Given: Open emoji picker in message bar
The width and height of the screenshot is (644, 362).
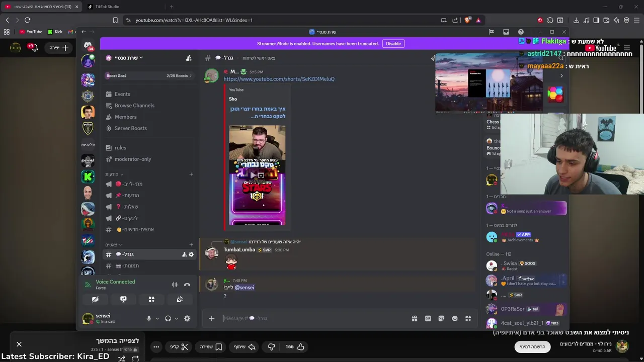Looking at the screenshot, I should pyautogui.click(x=455, y=318).
